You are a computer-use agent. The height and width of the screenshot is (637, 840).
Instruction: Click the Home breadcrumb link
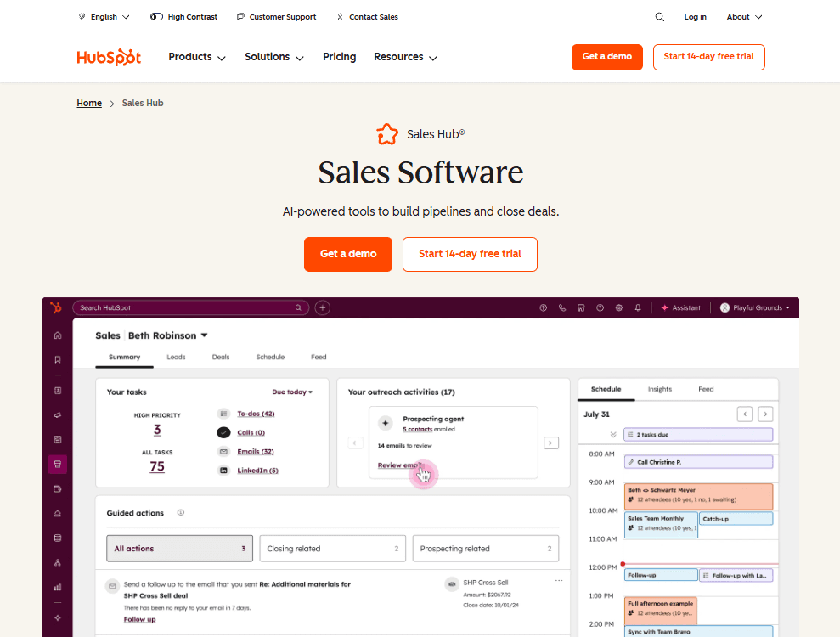pyautogui.click(x=89, y=103)
